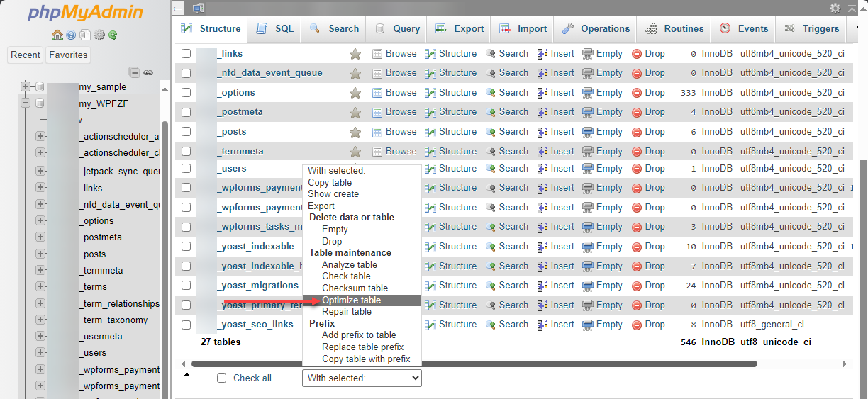
Task: Switch to the SQL tab
Action: [x=274, y=29]
